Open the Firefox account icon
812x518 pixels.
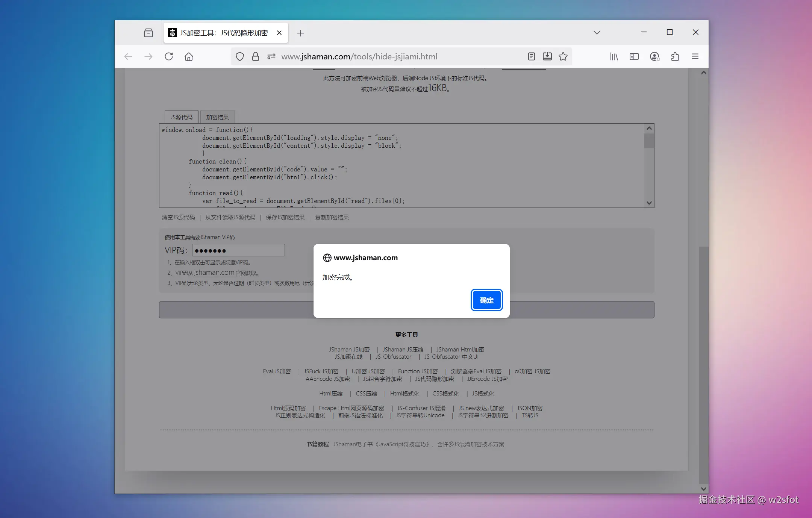click(x=654, y=56)
